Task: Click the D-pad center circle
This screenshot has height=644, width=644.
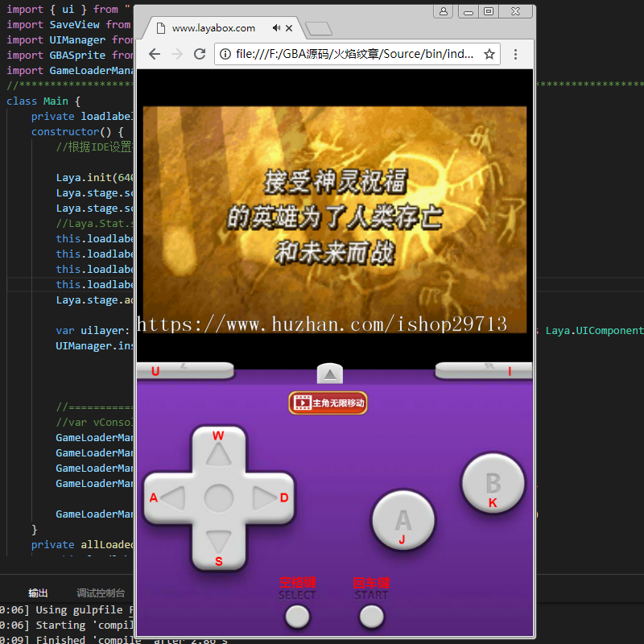Action: 218,497
